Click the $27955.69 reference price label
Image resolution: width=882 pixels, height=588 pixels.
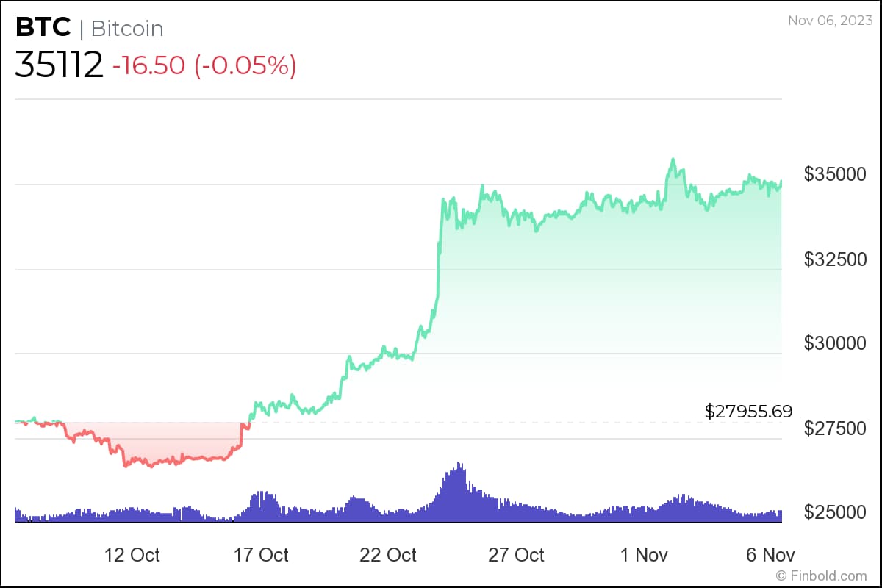click(x=748, y=411)
